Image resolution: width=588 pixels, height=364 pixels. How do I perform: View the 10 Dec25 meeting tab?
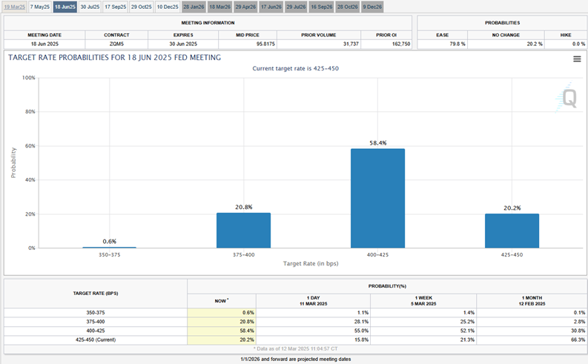167,6
